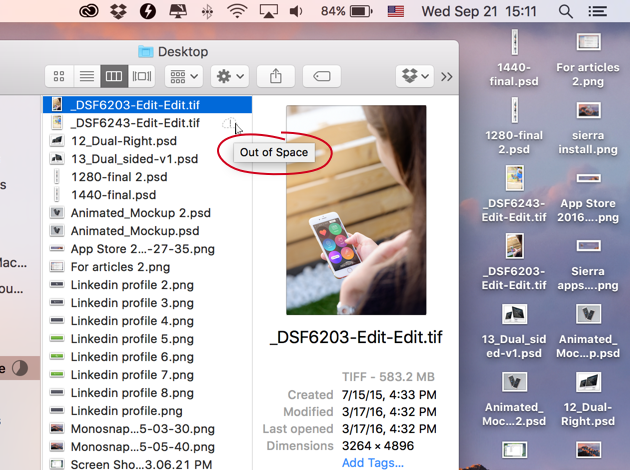The height and width of the screenshot is (470, 630).
Task: Open Spotlight search magnifier
Action: (x=565, y=11)
